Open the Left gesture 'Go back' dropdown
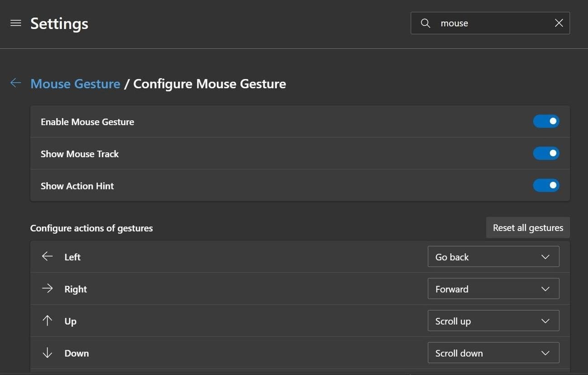 [493, 257]
